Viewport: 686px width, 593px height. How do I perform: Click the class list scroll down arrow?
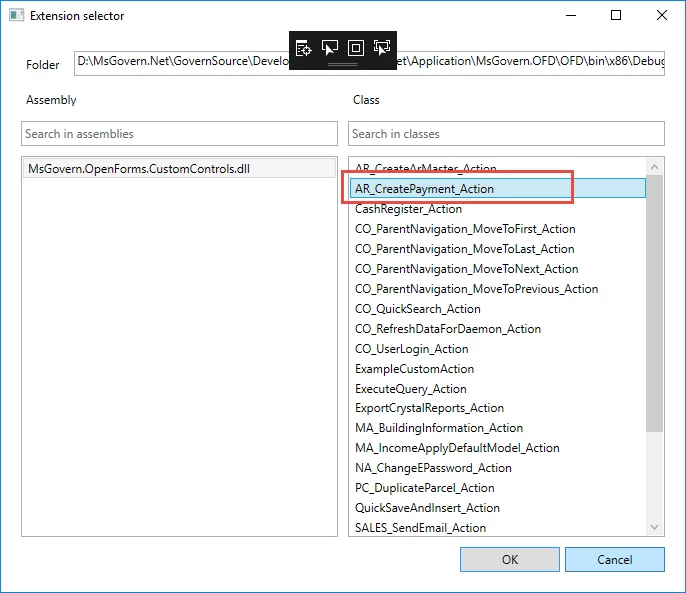655,527
